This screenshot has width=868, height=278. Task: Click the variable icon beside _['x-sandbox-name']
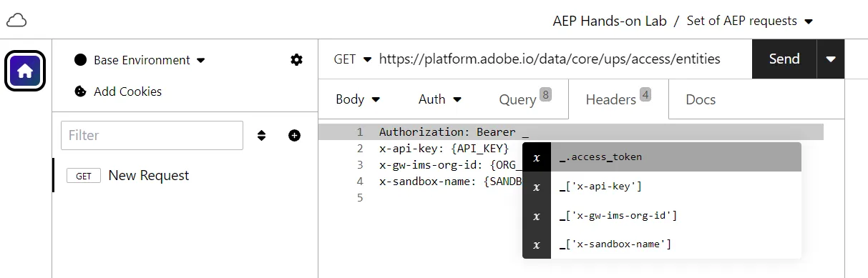537,244
